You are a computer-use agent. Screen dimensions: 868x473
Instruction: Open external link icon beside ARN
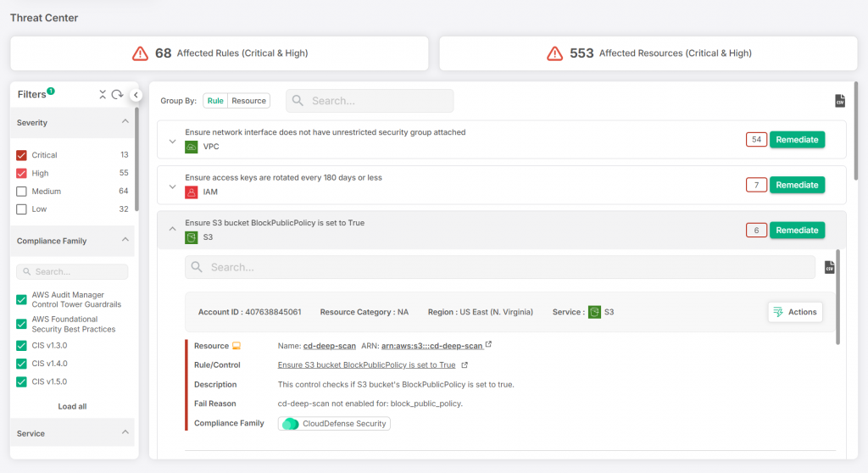tap(488, 346)
